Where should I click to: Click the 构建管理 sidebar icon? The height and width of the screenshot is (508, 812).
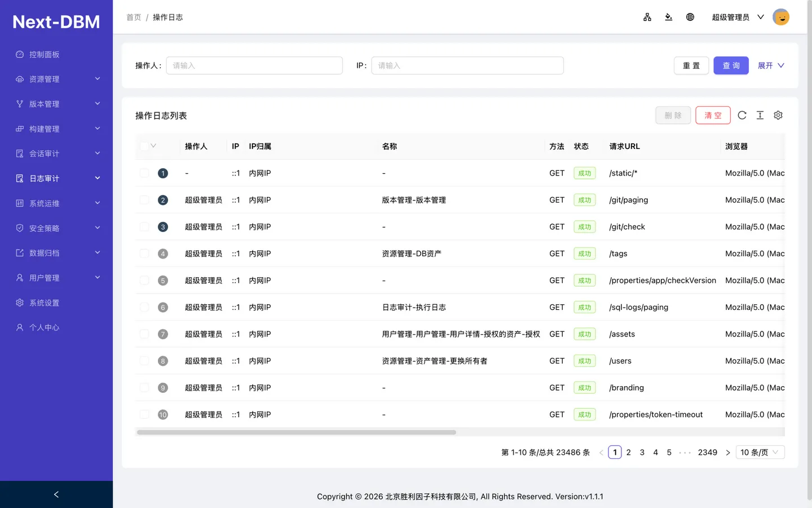click(x=20, y=129)
